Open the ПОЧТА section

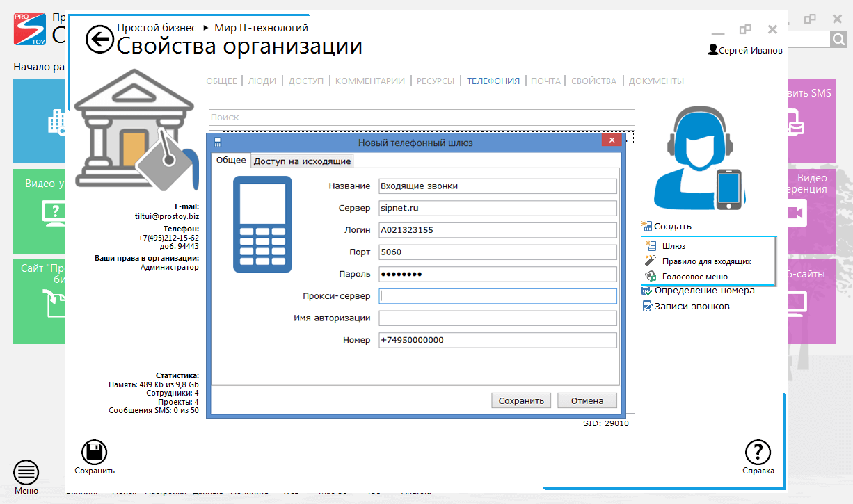click(x=546, y=81)
